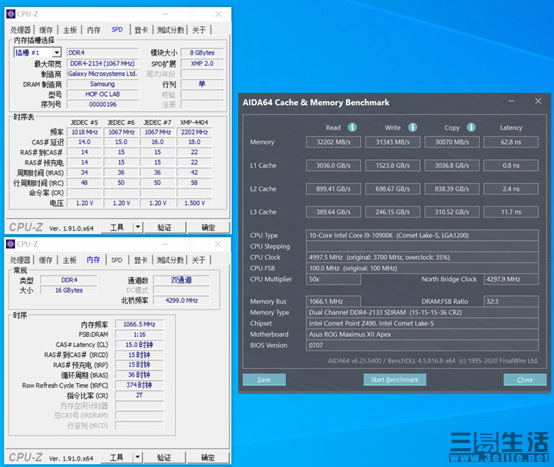554x467 pixels.
Task: Click Memory Read value 32202 MB/s
Action: click(x=334, y=142)
